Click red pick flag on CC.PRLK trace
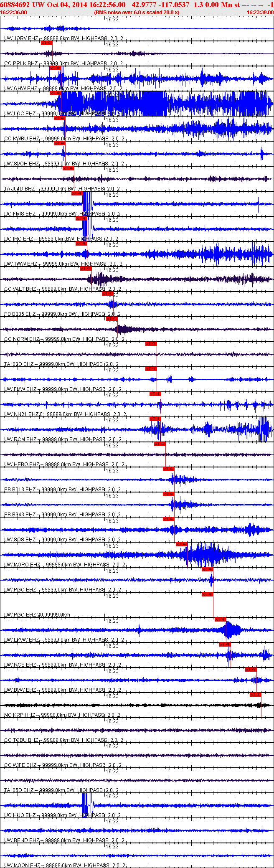The image size is (274, 868). (x=46, y=43)
